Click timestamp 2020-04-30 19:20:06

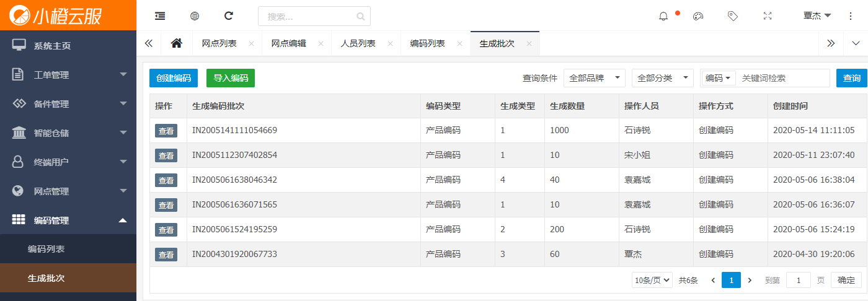click(x=814, y=255)
